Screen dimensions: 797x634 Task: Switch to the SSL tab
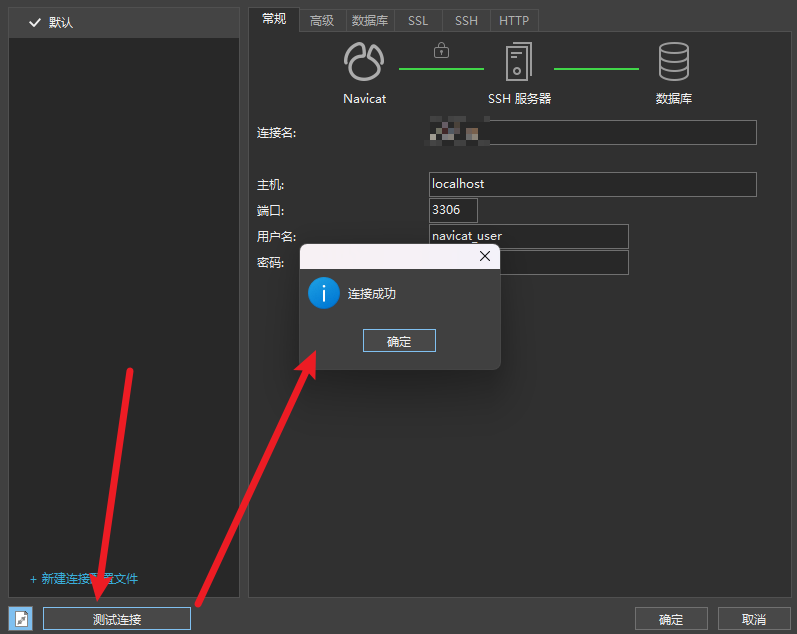tap(418, 21)
